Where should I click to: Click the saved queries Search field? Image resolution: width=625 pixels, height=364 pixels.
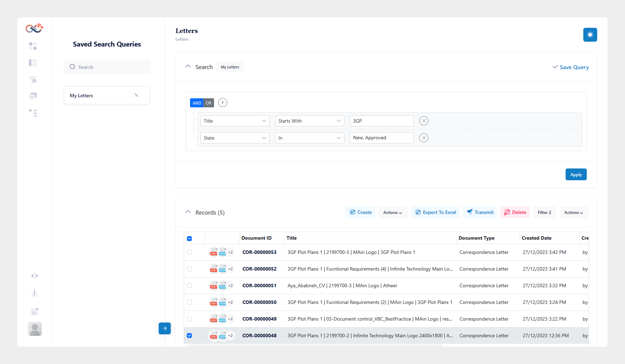[107, 67]
